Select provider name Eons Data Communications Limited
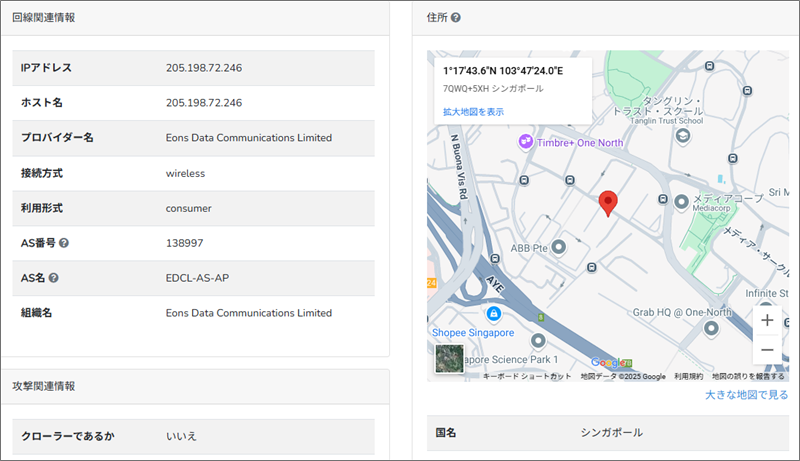This screenshot has height=461, width=800. point(248,138)
